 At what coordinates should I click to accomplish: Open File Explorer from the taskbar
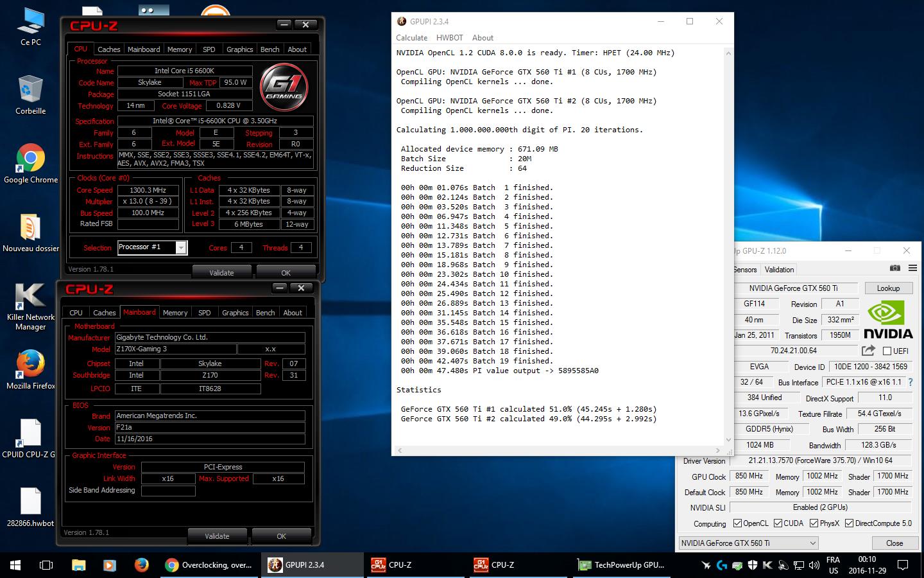78,565
